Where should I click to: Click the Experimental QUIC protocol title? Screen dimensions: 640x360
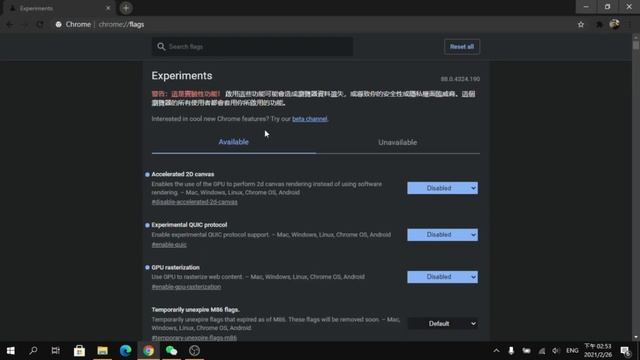tap(189, 225)
